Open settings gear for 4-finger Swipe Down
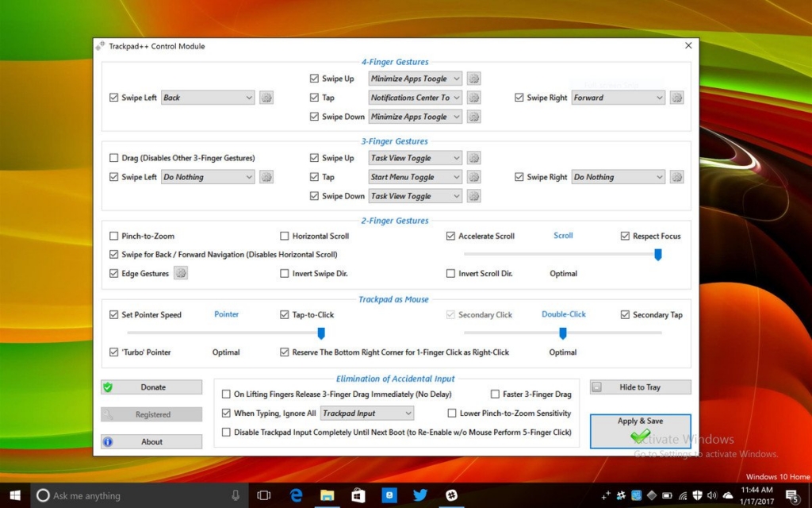 tap(473, 117)
